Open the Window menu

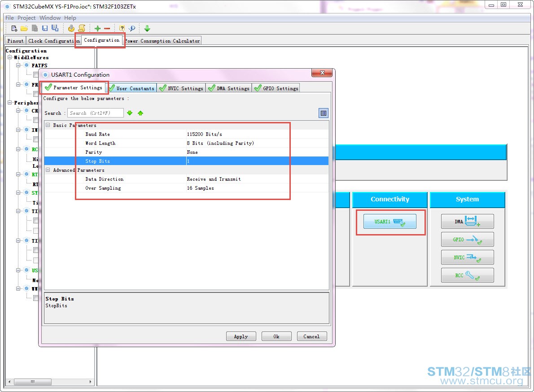pyautogui.click(x=50, y=17)
